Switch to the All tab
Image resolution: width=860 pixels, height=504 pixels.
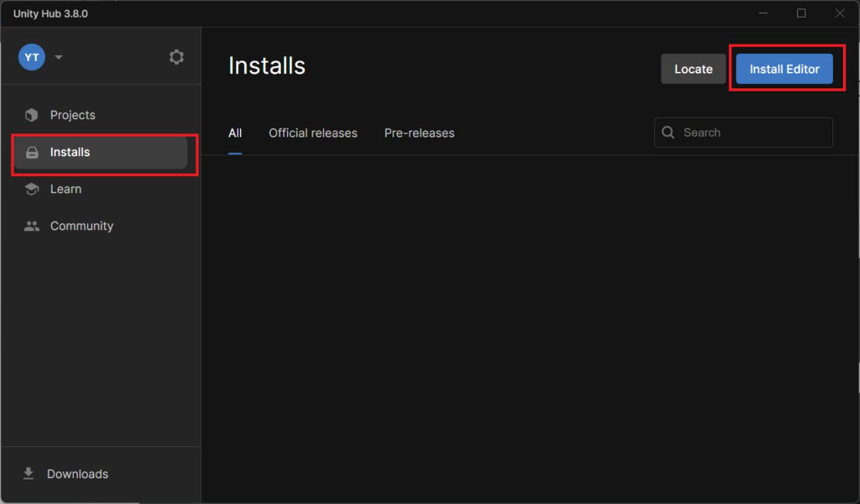[235, 133]
